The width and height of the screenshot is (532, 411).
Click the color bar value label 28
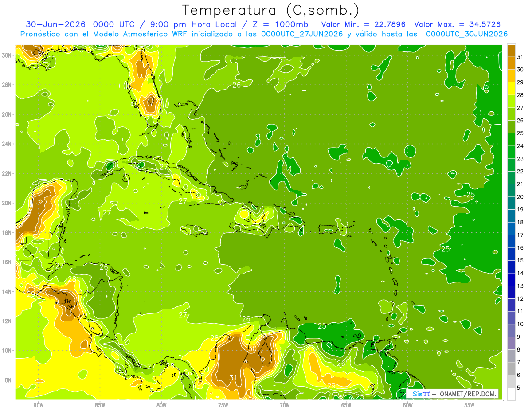tap(520, 95)
